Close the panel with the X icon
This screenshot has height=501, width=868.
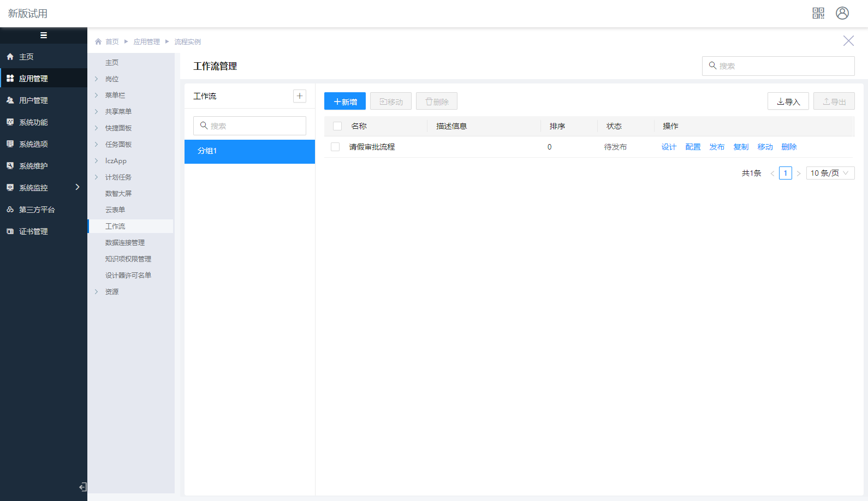(848, 41)
